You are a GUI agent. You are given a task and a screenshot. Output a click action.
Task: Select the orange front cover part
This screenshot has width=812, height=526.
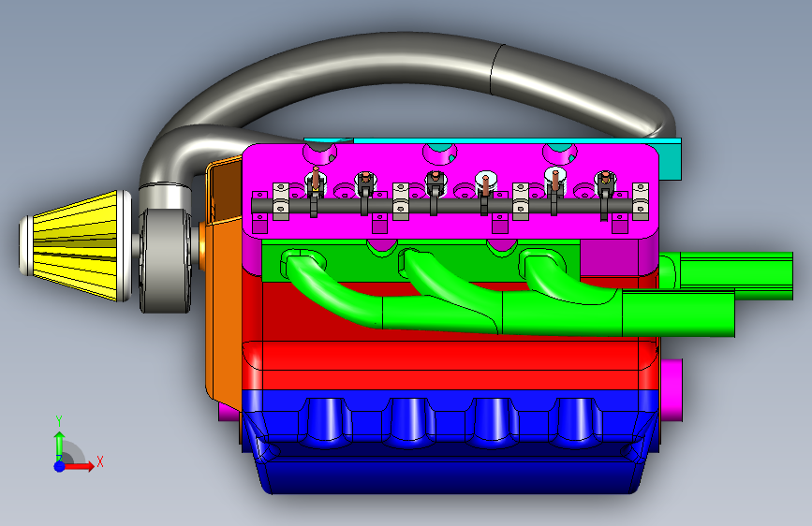tap(224, 311)
